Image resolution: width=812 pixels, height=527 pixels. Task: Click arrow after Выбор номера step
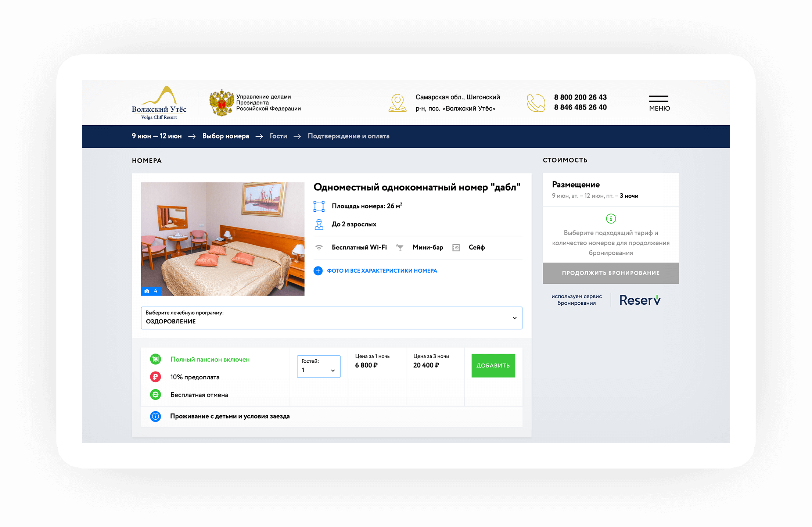click(x=259, y=136)
